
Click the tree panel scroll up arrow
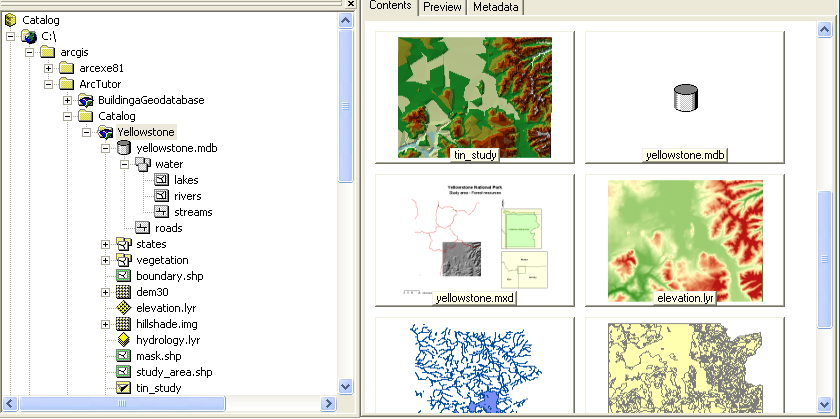[x=346, y=21]
